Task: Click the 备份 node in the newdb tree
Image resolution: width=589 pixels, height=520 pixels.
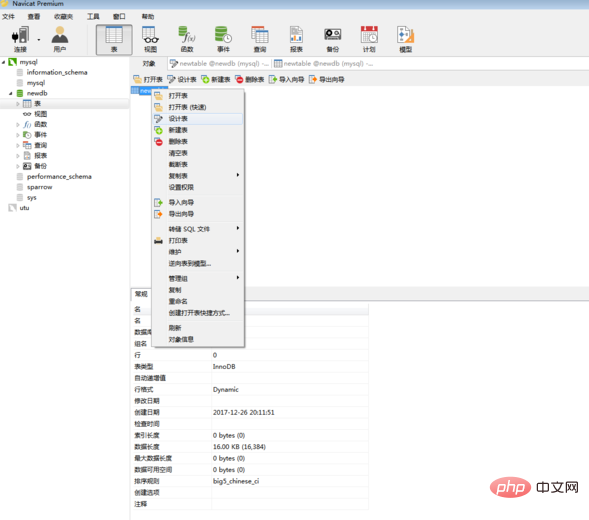Action: (35, 166)
